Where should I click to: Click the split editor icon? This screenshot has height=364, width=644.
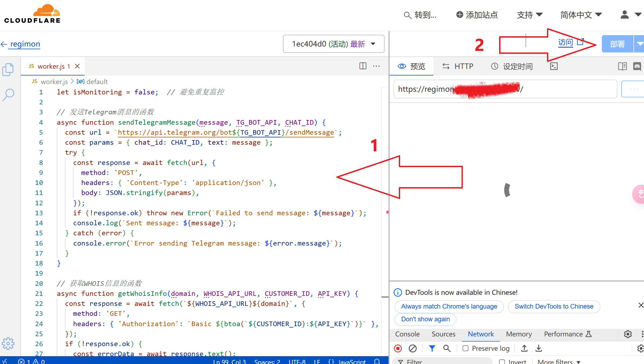pos(363,66)
